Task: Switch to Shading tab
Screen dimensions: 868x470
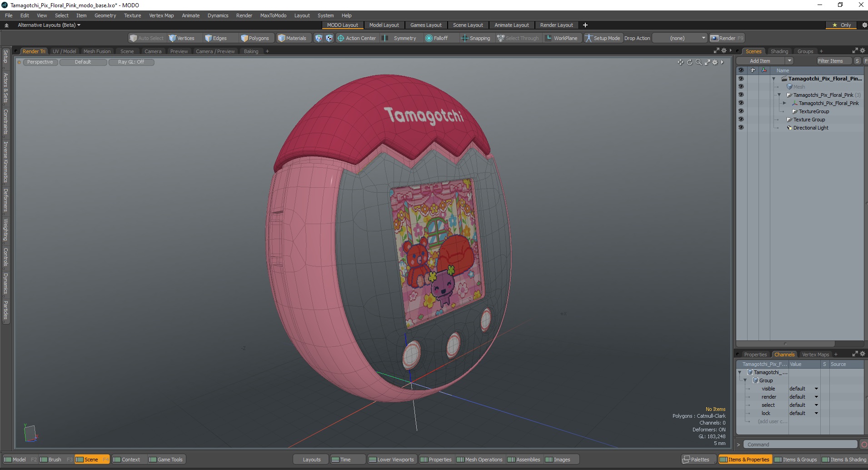Action: 779,51
